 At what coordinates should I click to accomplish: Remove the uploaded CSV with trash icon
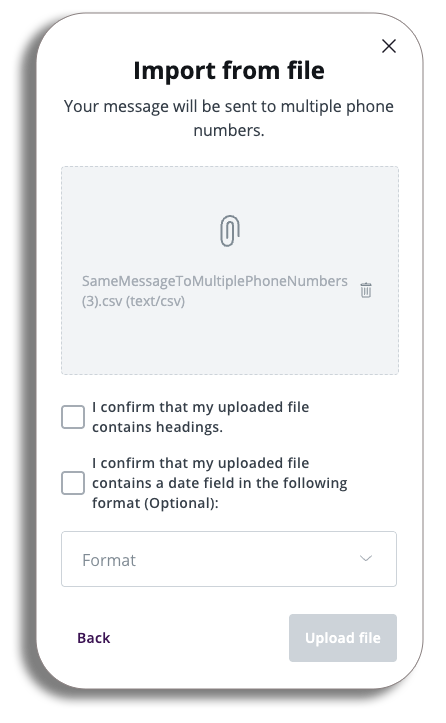366,290
